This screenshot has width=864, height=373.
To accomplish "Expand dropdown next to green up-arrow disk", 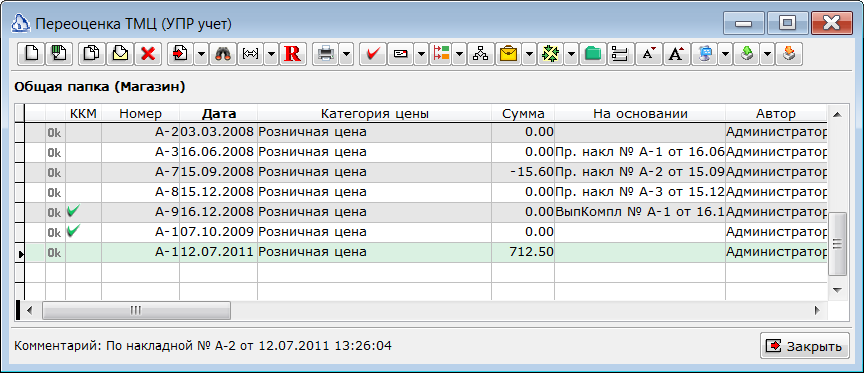I will (x=767, y=54).
